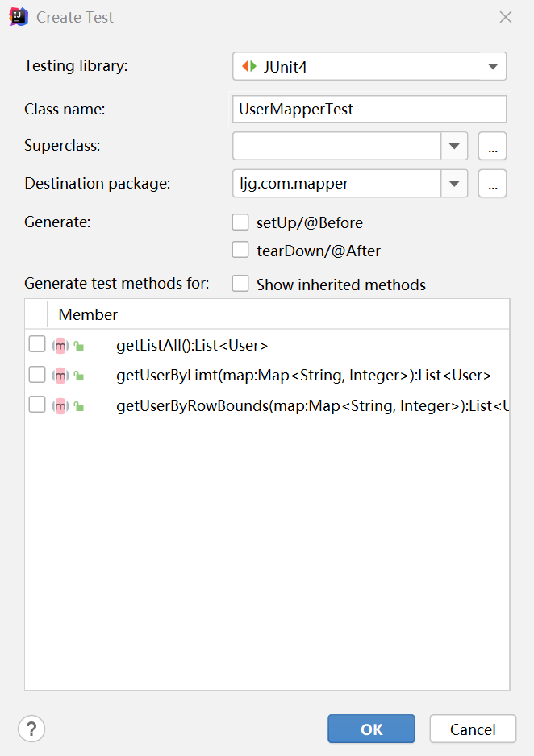Image resolution: width=534 pixels, height=756 pixels.
Task: Enable the tearDown/@After checkbox
Action: point(240,251)
